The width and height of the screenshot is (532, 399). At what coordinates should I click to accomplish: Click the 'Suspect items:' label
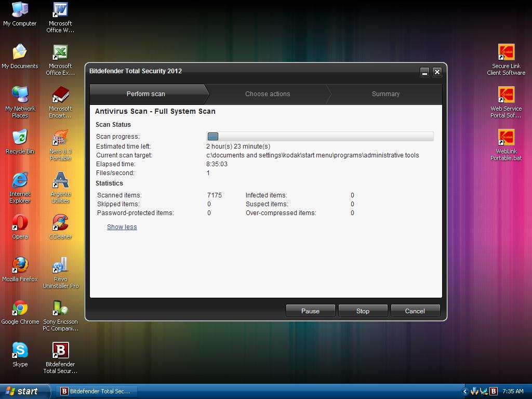click(x=267, y=204)
